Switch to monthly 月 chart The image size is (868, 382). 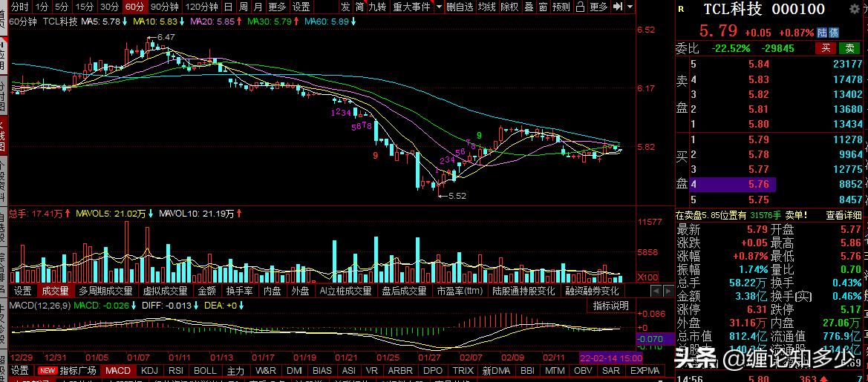(258, 7)
